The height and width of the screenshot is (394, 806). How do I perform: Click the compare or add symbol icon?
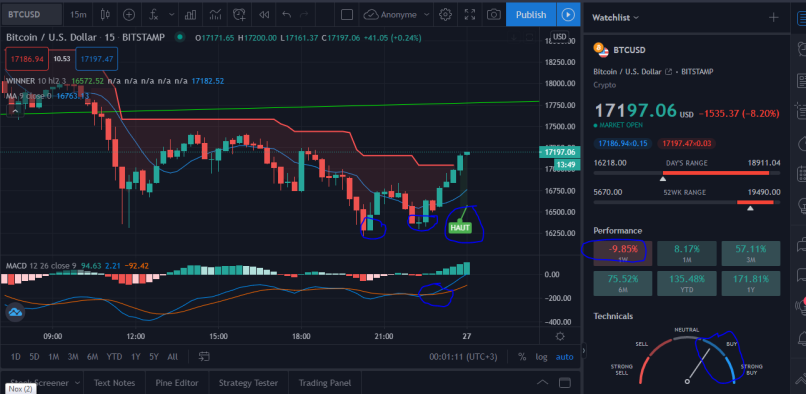pyautogui.click(x=129, y=14)
